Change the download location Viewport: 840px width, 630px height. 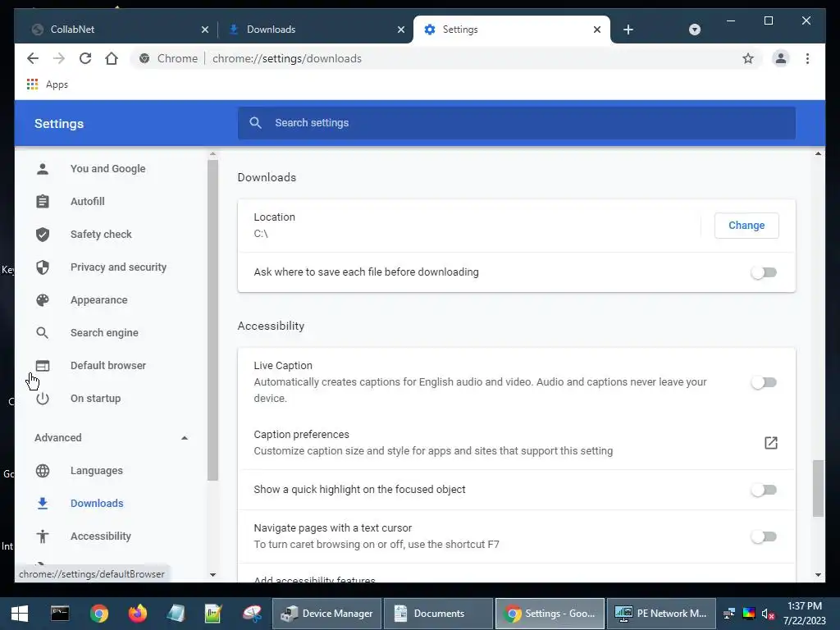pos(746,226)
